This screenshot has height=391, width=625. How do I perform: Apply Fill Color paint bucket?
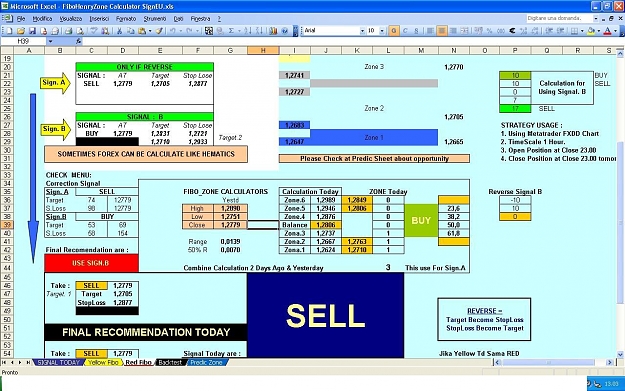(x=591, y=31)
